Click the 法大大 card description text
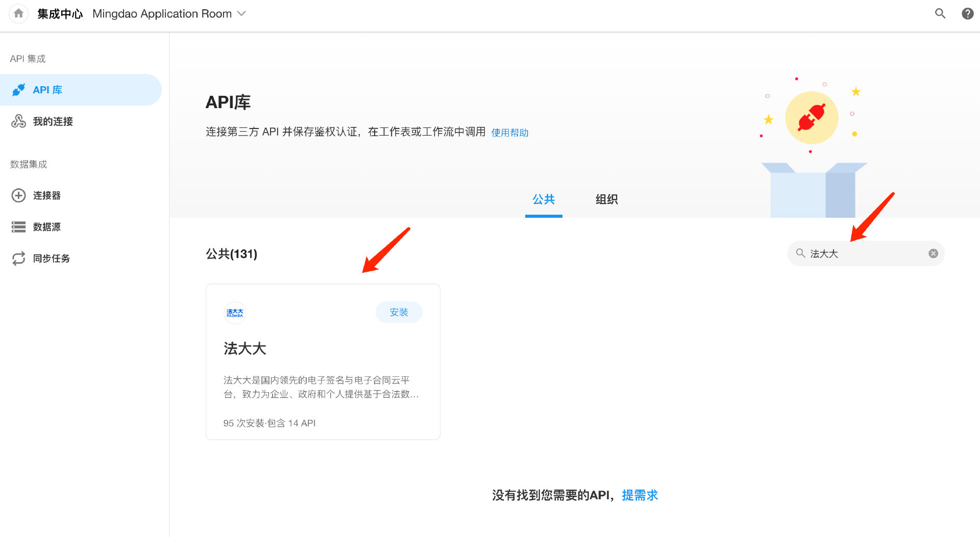 point(321,387)
